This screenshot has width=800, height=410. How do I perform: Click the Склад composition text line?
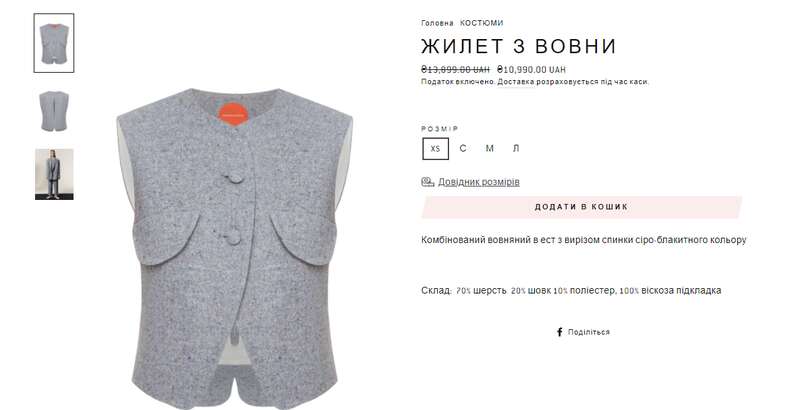click(571, 291)
